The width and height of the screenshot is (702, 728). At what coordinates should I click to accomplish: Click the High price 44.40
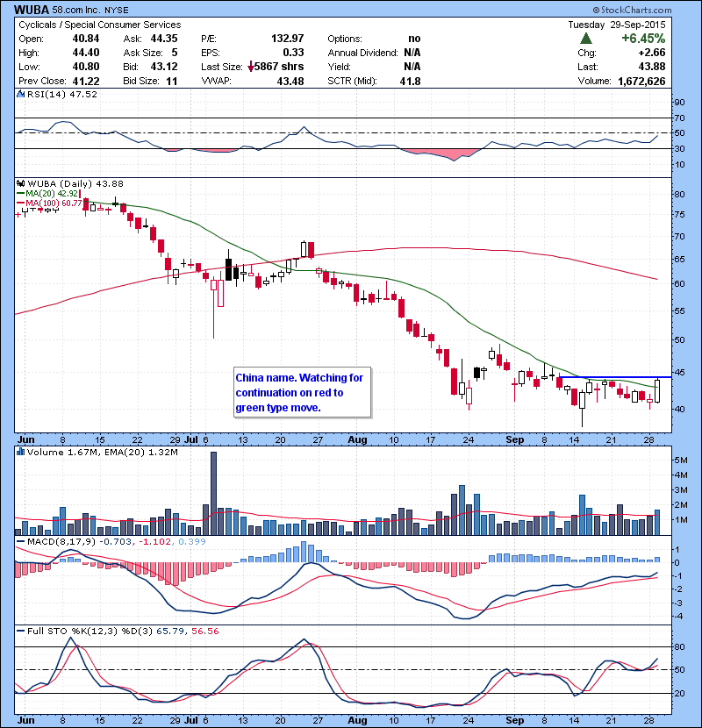[86, 53]
